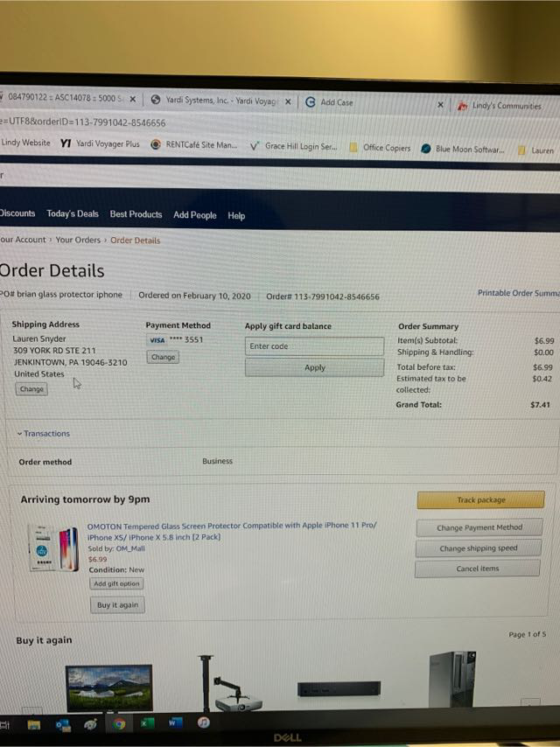560x747 pixels.
Task: Open Outlook from the taskbar
Action: [63, 725]
